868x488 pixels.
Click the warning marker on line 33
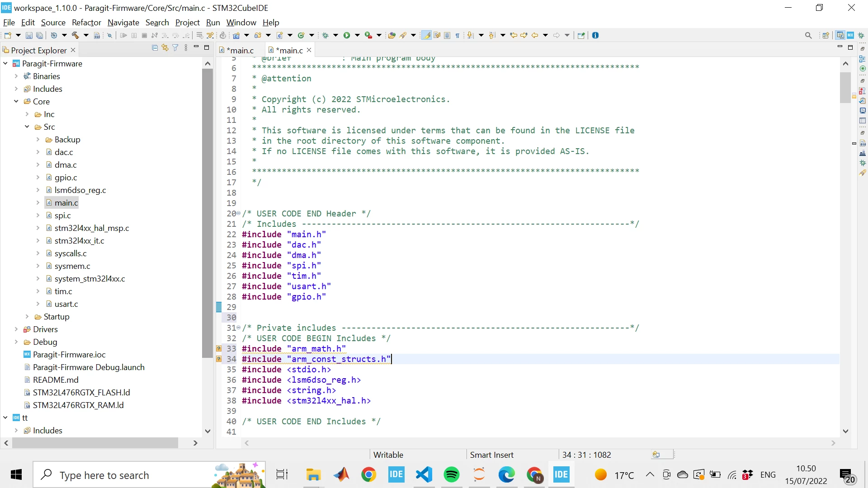(x=219, y=348)
